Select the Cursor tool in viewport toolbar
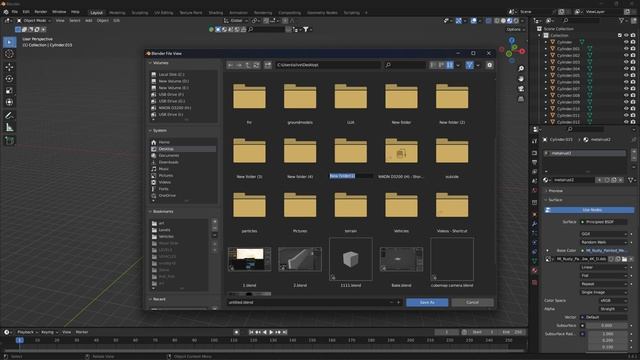The width and height of the screenshot is (640, 360). click(x=9, y=54)
